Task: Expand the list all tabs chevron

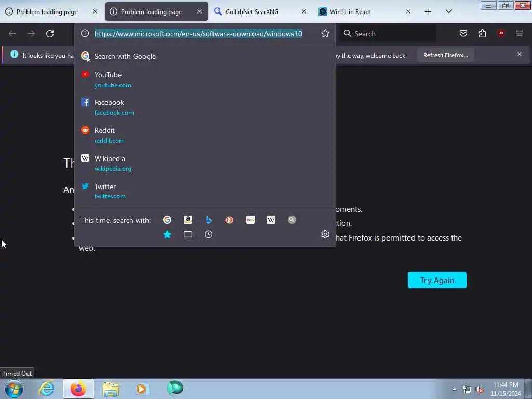Action: pos(449,11)
